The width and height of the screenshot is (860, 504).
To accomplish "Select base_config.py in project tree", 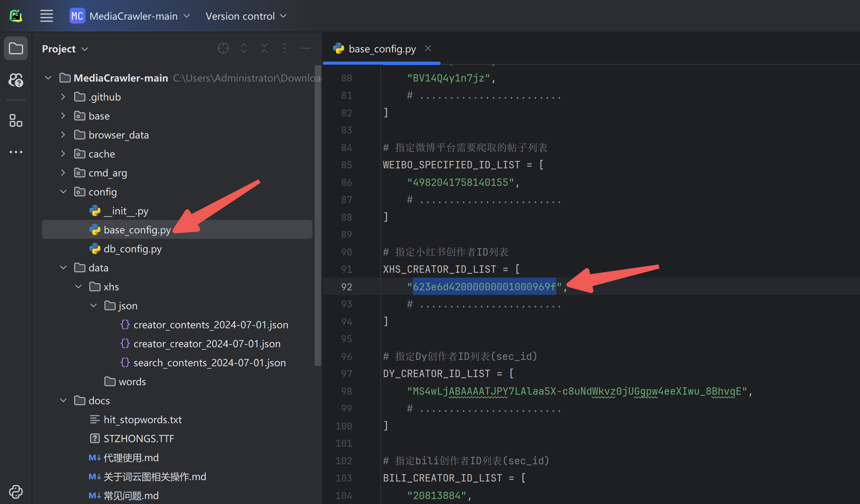I will coord(177,230).
